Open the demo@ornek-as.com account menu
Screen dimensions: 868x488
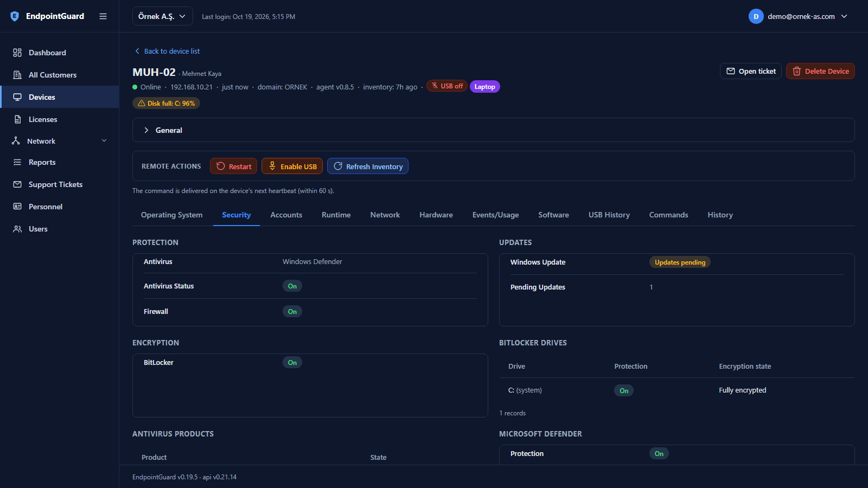coord(798,16)
